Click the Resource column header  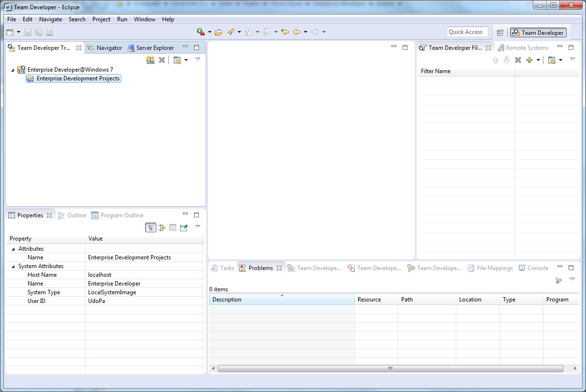(x=376, y=300)
